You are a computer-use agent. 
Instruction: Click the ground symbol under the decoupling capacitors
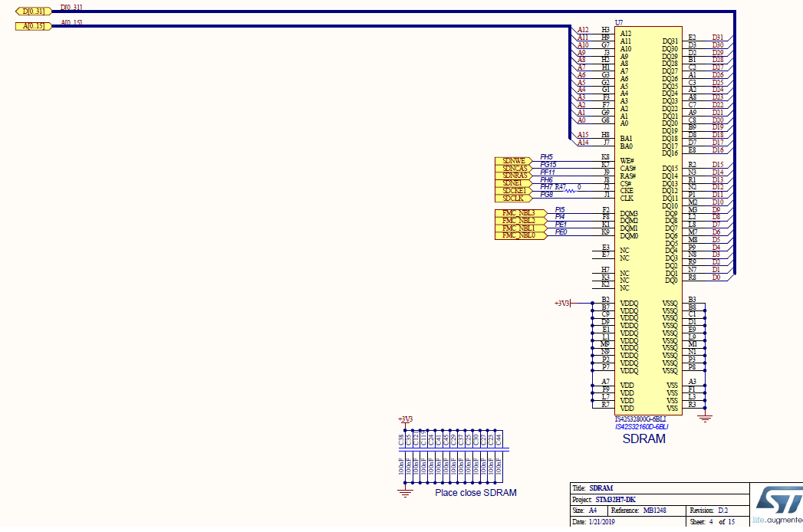pyautogui.click(x=404, y=491)
